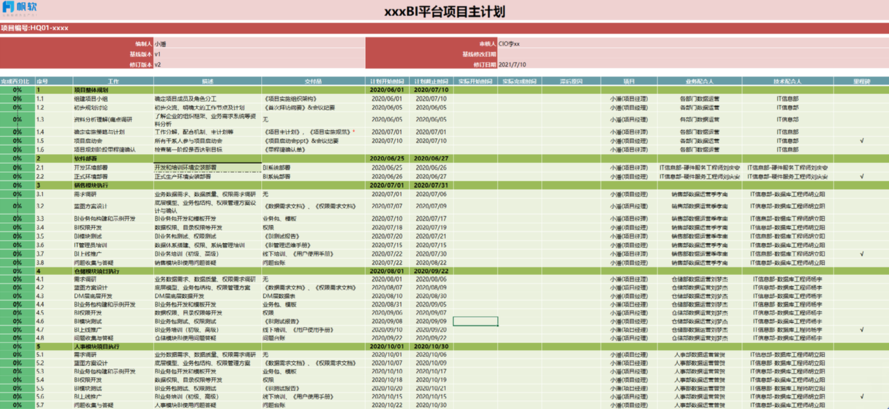Click the milestone checkmark in row 5.6
Viewport: 889px width, 409px height.
click(861, 397)
